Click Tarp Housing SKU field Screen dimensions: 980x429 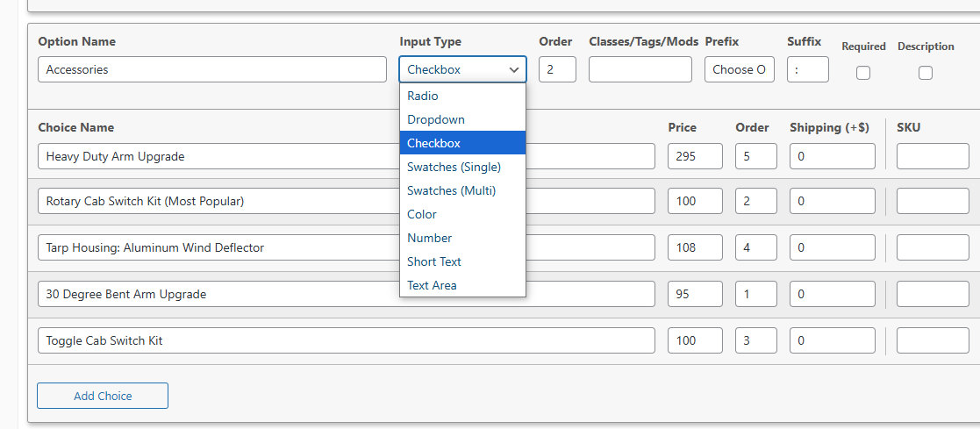pyautogui.click(x=934, y=247)
